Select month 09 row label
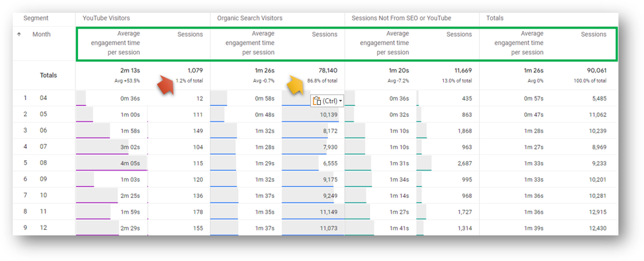644x261 pixels. 44,179
